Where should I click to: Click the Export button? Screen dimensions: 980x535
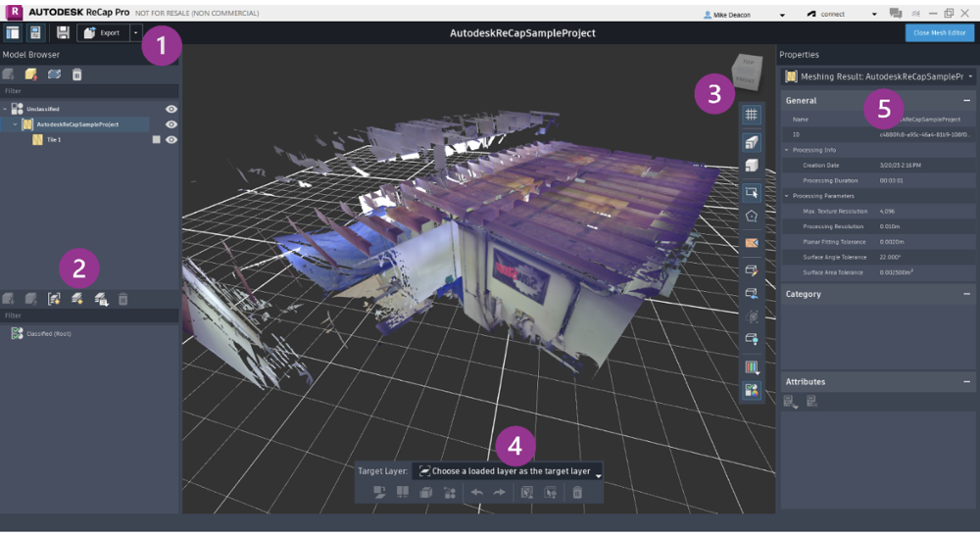coord(103,32)
